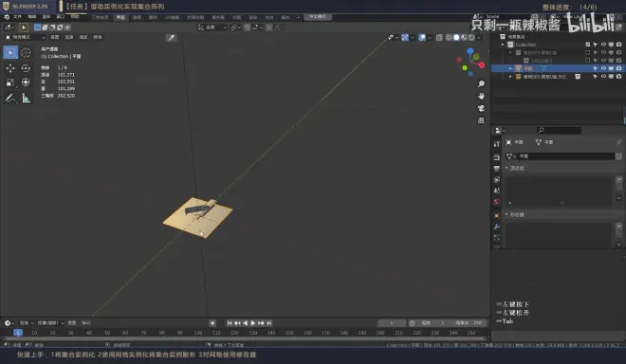Collapse the Collection tree in outliner
626x364 pixels.
(503, 45)
